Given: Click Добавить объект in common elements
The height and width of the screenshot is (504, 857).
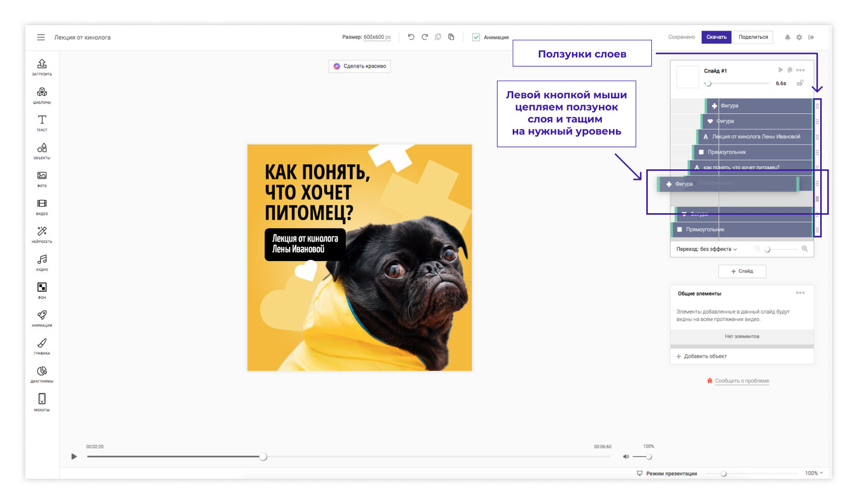Looking at the screenshot, I should tap(701, 357).
